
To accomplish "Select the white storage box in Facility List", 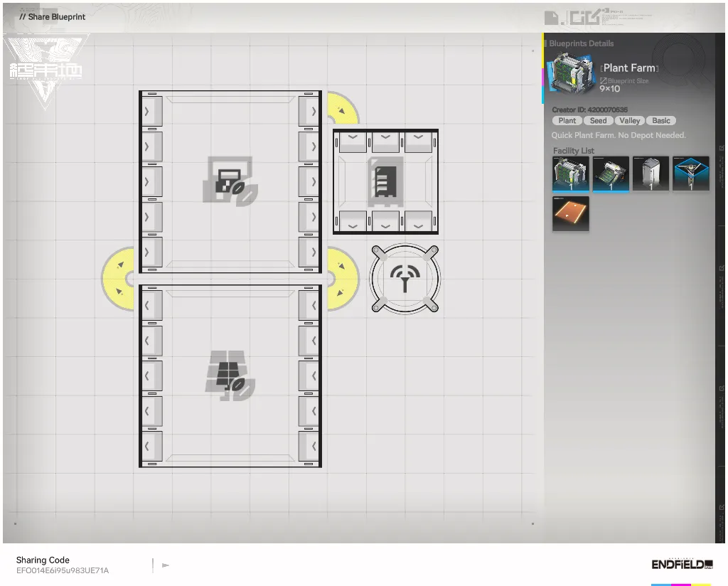I will (651, 174).
